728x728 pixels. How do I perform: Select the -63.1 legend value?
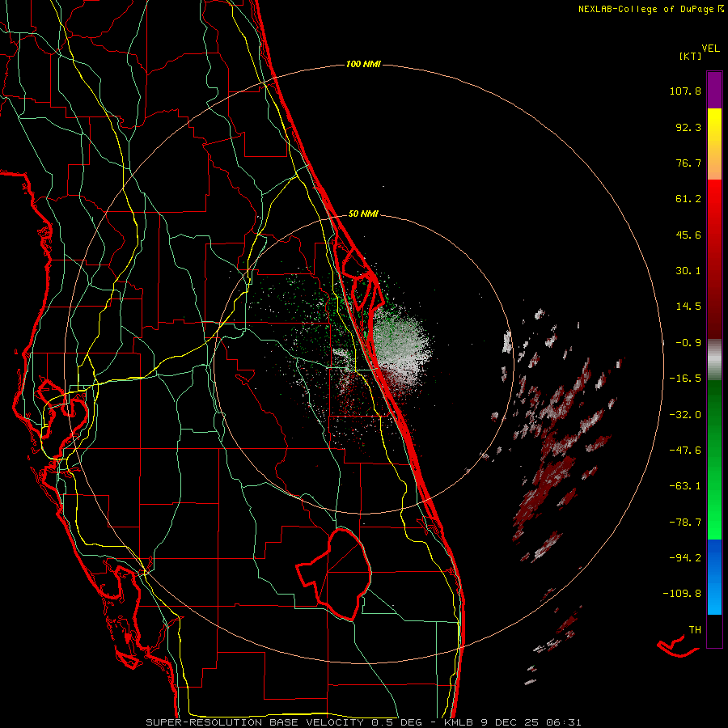(x=685, y=486)
